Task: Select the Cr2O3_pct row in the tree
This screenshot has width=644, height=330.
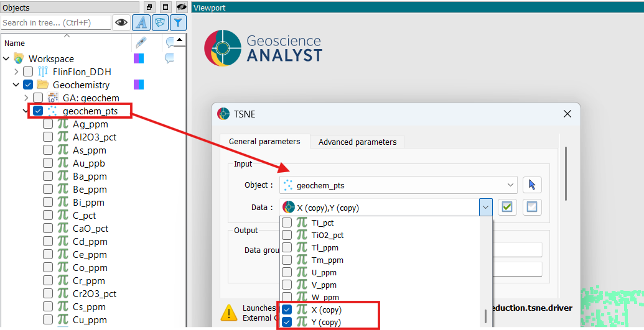Action: 95,294
